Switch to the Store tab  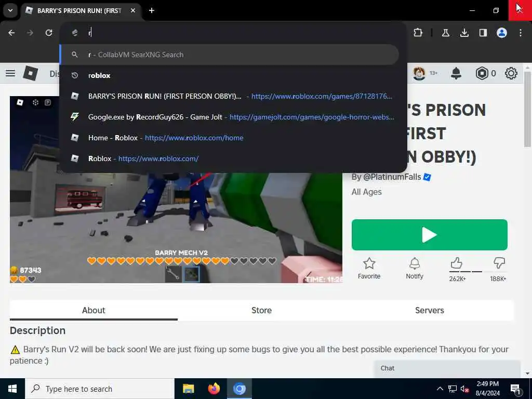click(x=262, y=310)
